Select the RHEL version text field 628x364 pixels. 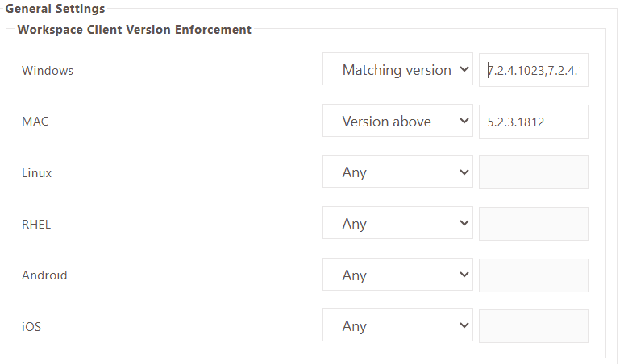point(534,224)
